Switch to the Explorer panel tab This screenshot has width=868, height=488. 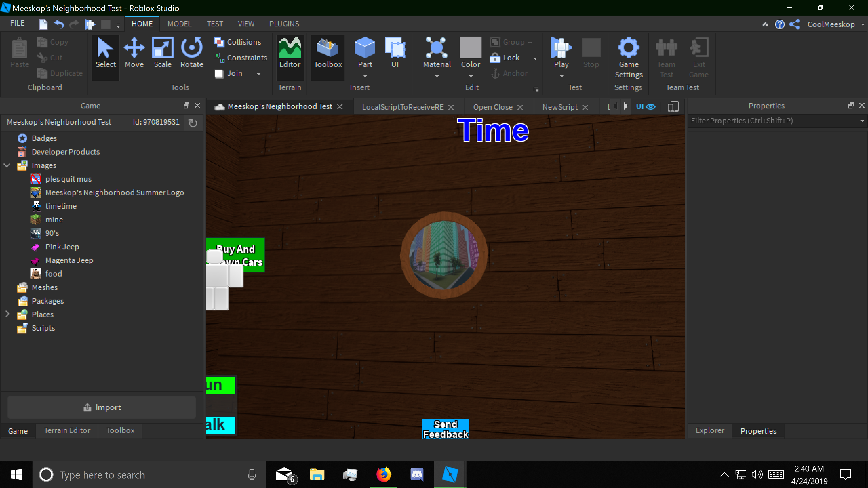710,430
